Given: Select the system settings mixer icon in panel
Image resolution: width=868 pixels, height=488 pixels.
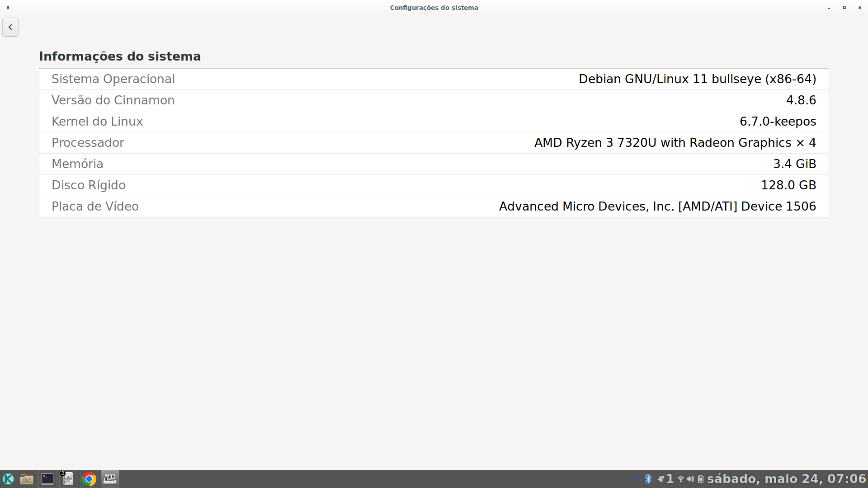Looking at the screenshot, I should click(x=110, y=479).
